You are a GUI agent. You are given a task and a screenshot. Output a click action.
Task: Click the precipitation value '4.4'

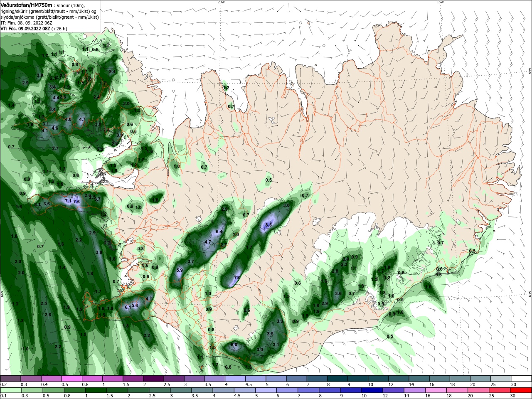tap(56, 98)
